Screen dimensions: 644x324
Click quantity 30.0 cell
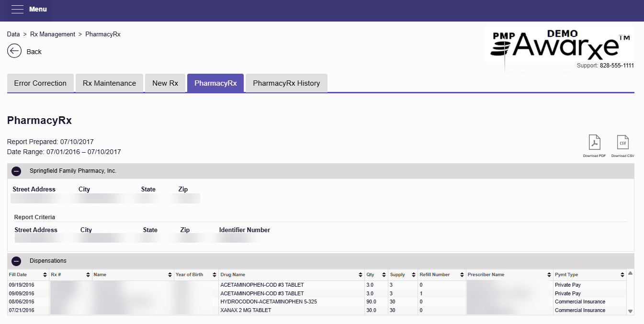pyautogui.click(x=371, y=310)
